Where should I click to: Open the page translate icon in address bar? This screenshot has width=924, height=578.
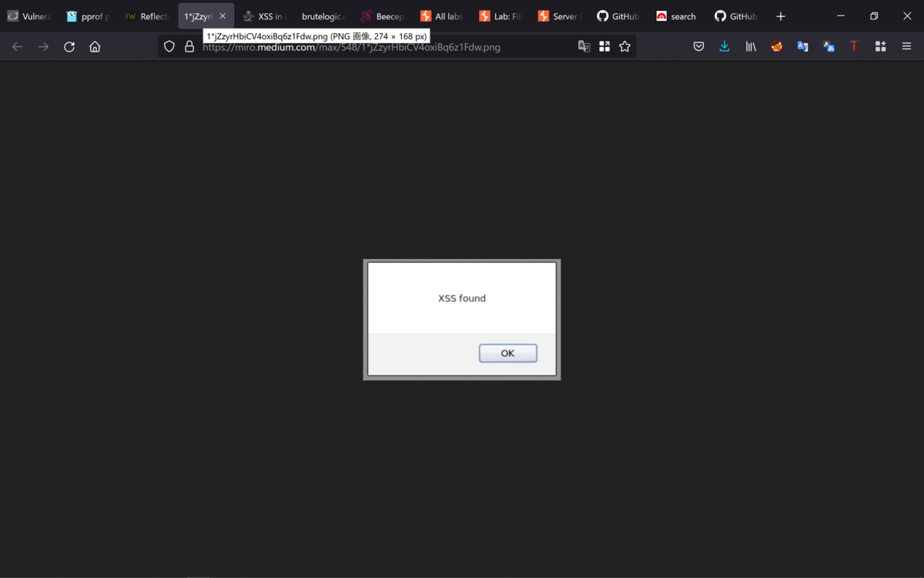584,46
